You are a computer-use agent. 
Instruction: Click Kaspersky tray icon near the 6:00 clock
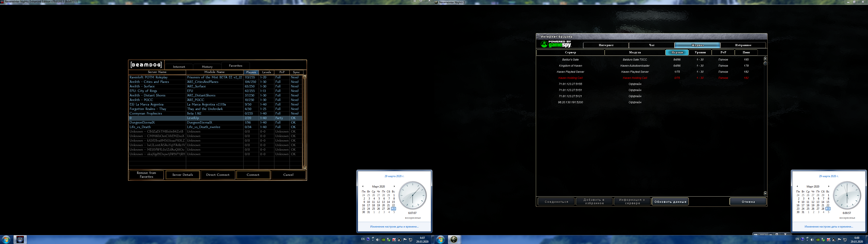[829, 240]
